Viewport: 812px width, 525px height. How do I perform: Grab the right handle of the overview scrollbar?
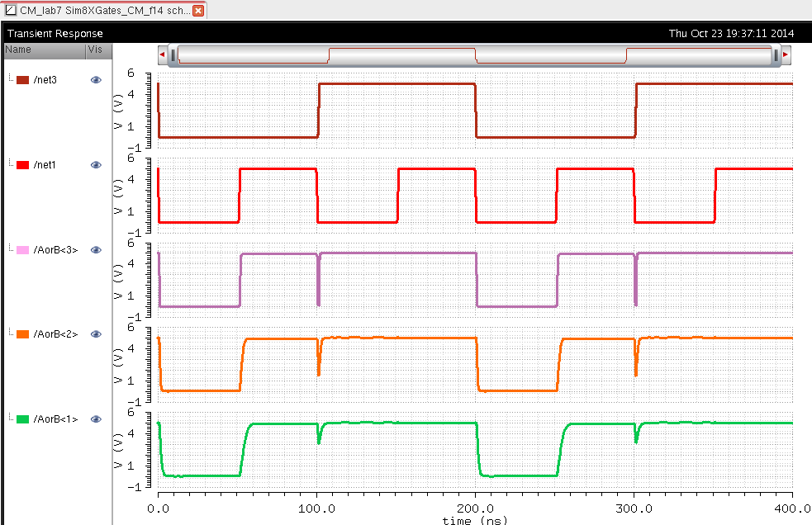(x=776, y=54)
